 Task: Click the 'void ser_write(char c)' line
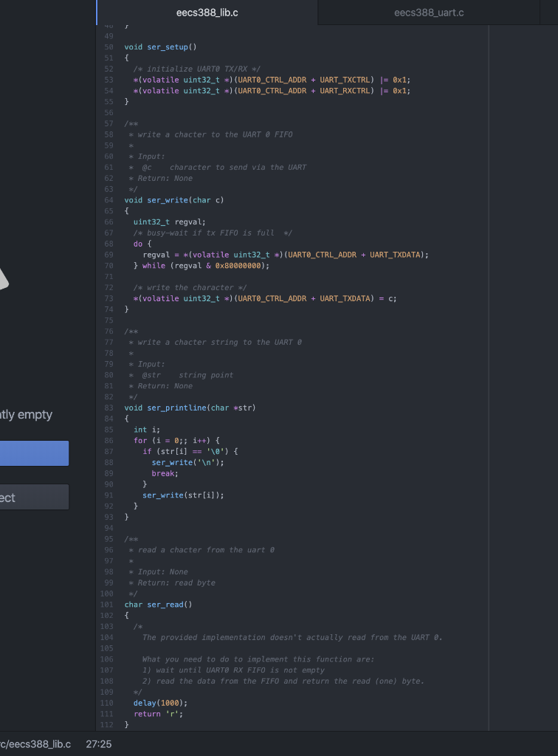(174, 200)
